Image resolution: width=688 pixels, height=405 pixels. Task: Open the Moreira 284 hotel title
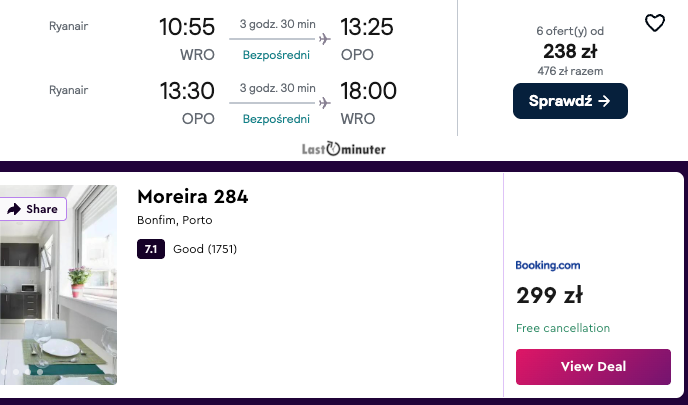(x=192, y=197)
